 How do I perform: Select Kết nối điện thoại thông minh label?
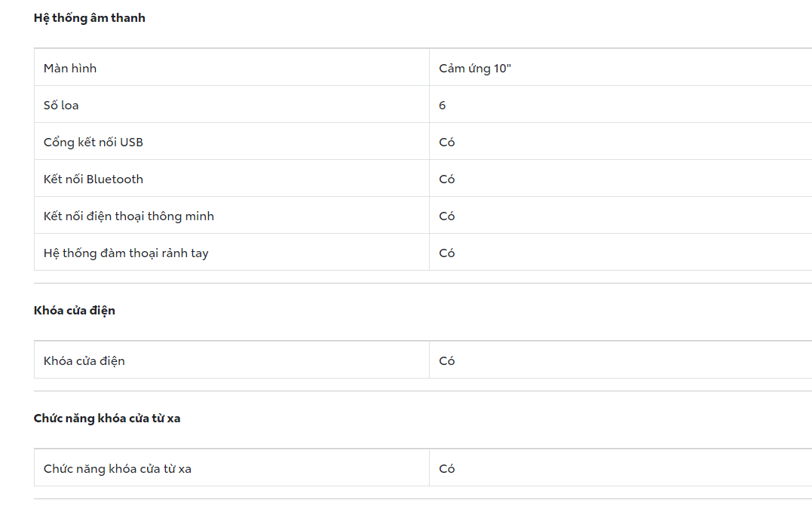129,216
